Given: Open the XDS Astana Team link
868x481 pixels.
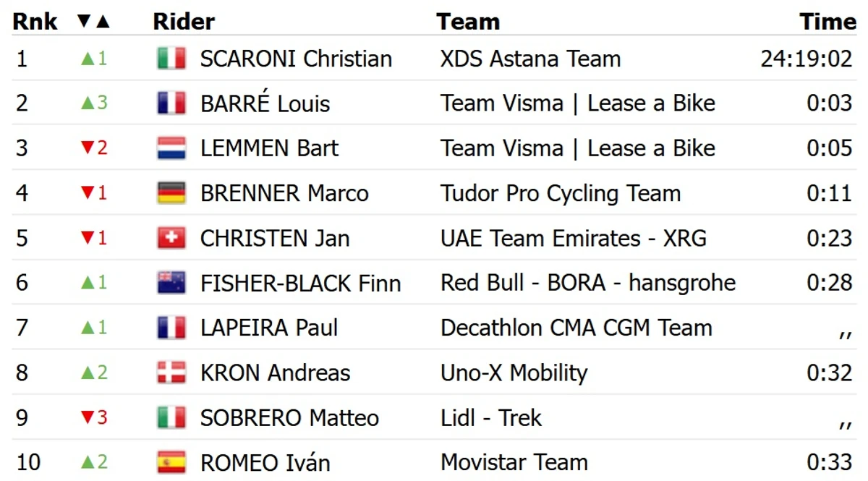Looking at the screenshot, I should pyautogui.click(x=530, y=59).
